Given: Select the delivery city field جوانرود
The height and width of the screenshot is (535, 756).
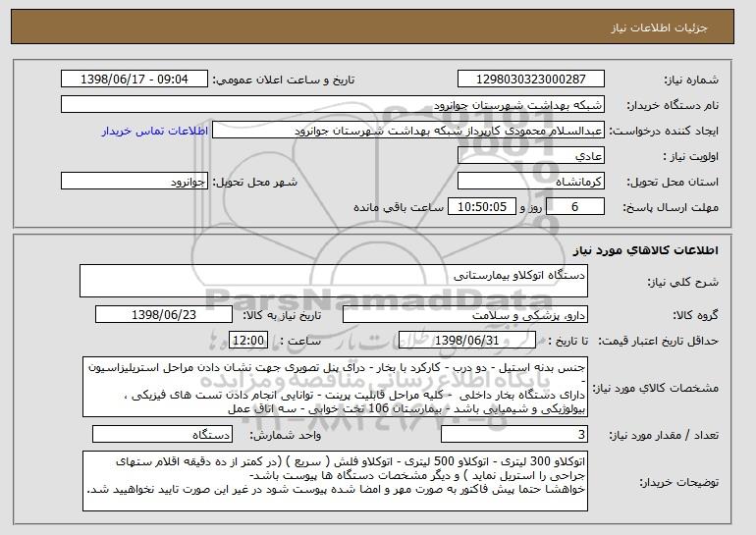Looking at the screenshot, I should click(135, 182).
